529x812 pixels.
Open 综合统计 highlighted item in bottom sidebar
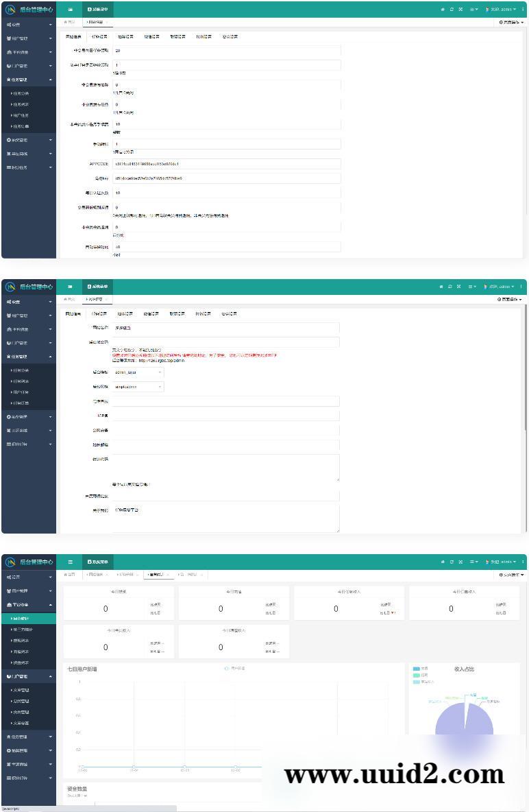pyautogui.click(x=29, y=619)
